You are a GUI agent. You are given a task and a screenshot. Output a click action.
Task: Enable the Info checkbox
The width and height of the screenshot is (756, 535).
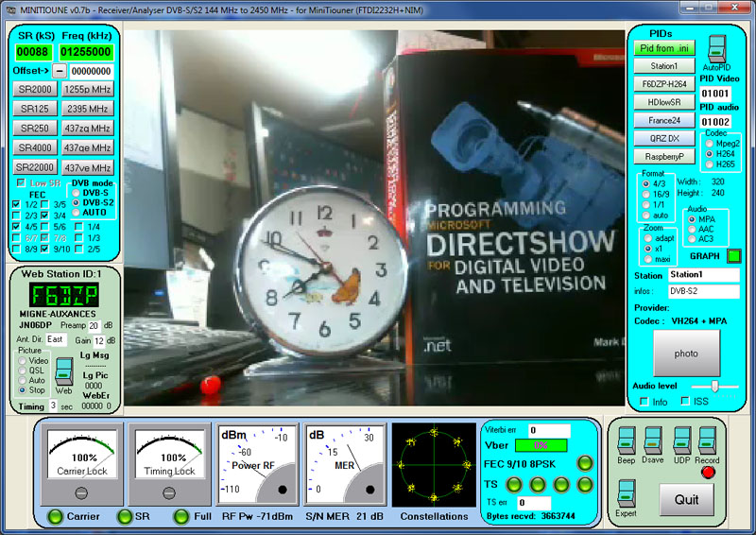[644, 402]
